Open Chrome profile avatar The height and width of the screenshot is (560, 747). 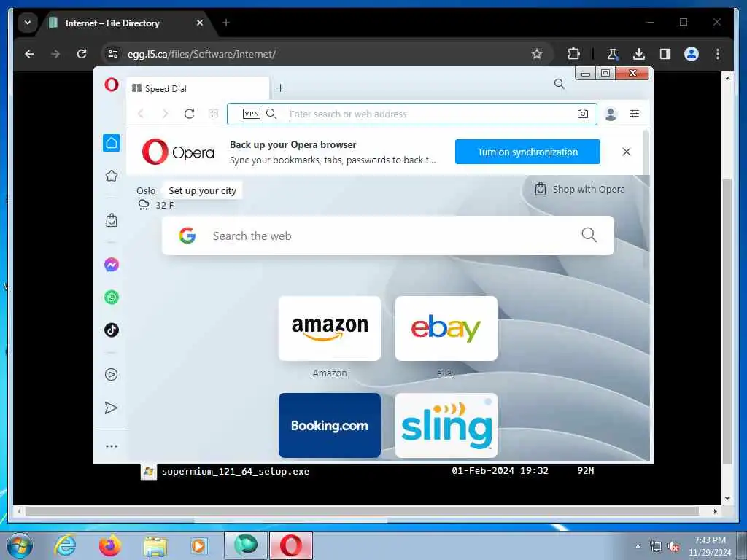(x=692, y=54)
